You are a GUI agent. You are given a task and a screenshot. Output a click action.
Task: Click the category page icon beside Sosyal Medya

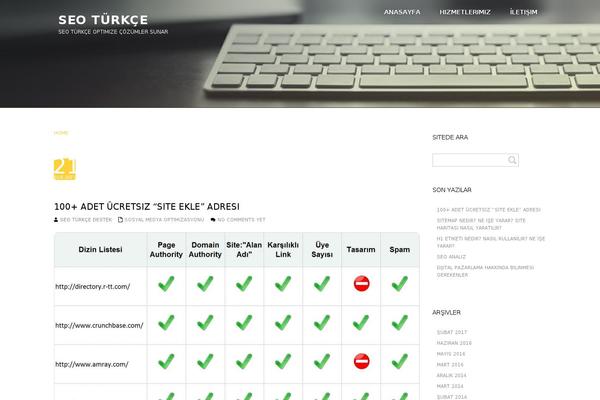click(120, 220)
